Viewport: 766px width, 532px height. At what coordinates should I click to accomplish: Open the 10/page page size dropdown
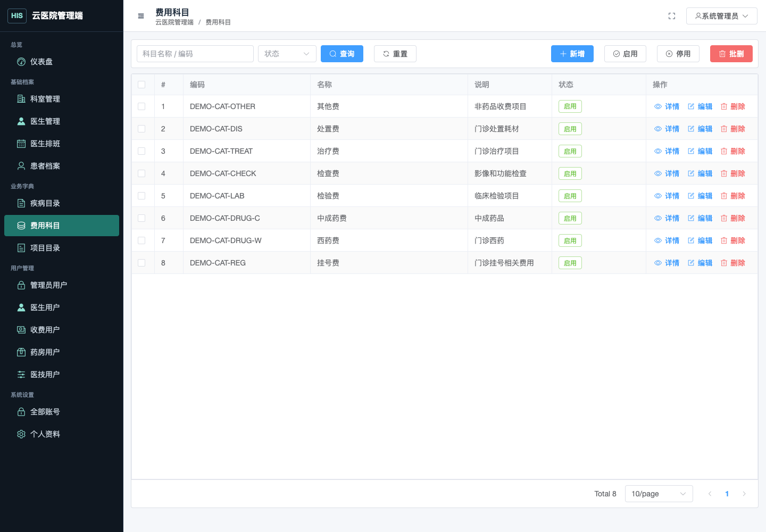coord(659,494)
